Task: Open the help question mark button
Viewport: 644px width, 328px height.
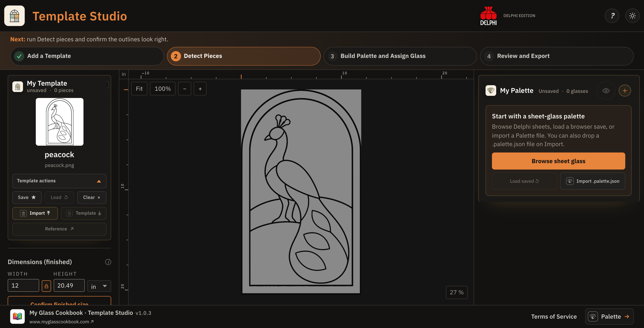Action: pyautogui.click(x=612, y=16)
